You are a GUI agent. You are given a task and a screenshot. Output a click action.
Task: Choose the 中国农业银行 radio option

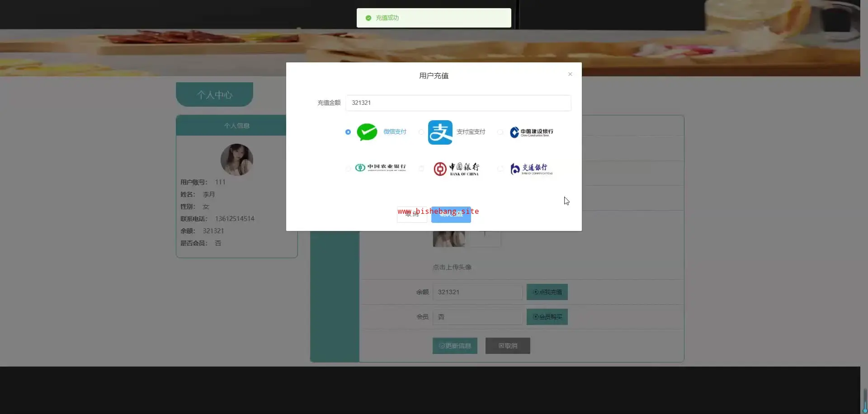[348, 169]
